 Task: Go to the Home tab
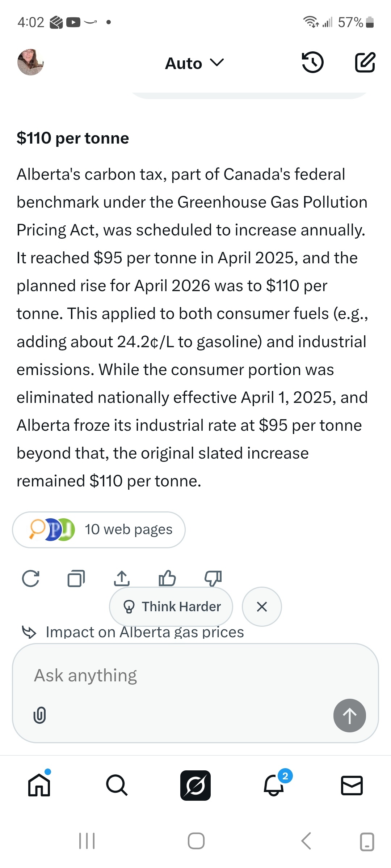(x=39, y=786)
